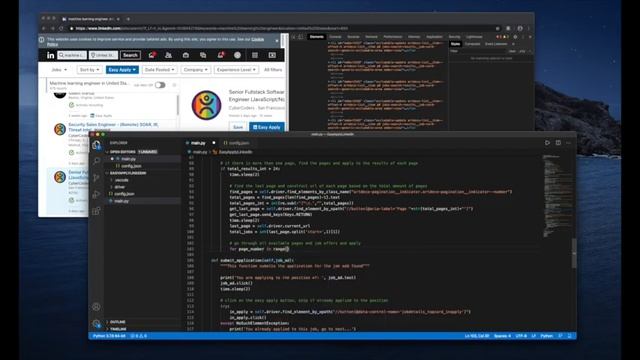Open the Jobs dropdown in LinkedIn filters
The height and width of the screenshot is (360, 640).
[59, 70]
